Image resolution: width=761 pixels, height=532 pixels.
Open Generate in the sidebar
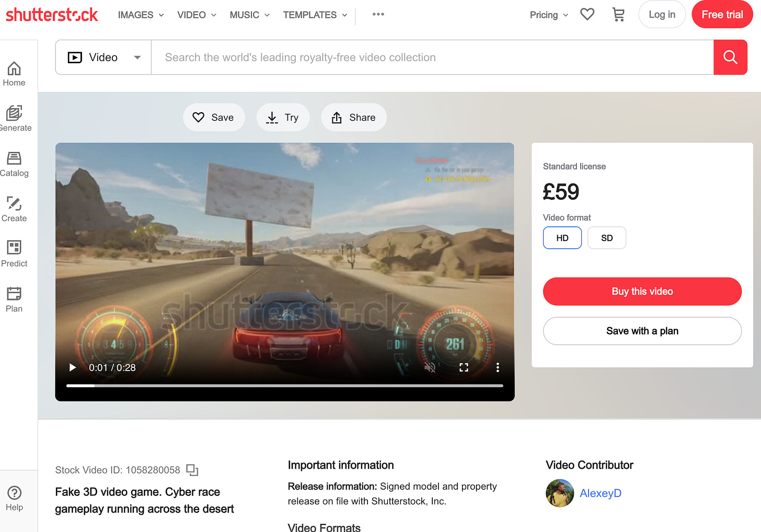tap(14, 119)
